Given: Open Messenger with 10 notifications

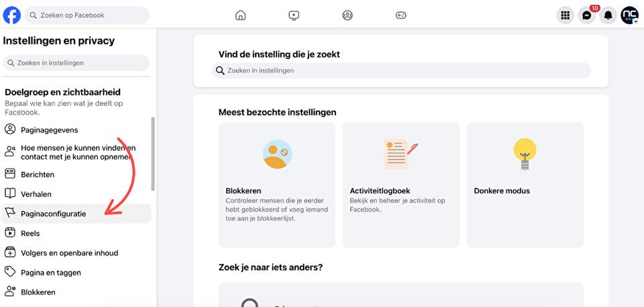Looking at the screenshot, I should [x=586, y=15].
